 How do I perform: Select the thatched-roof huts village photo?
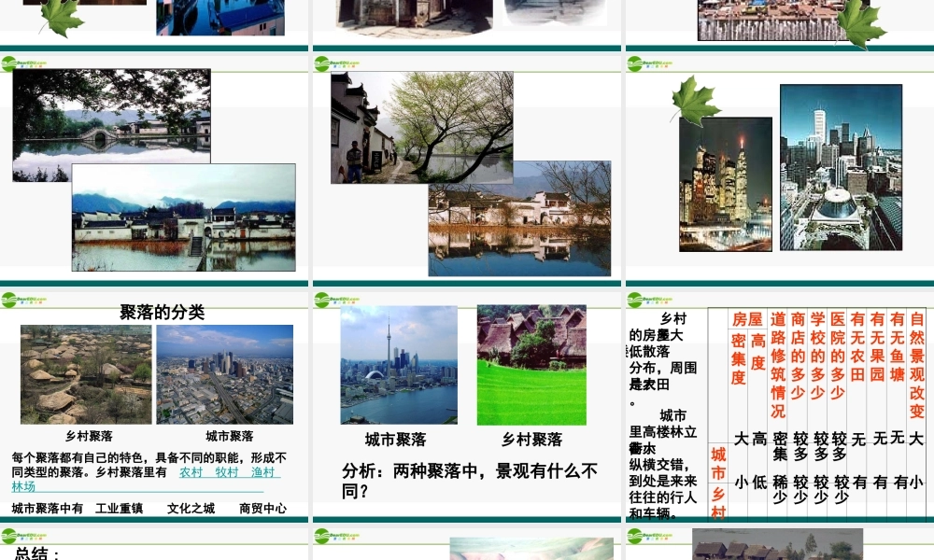[86, 374]
